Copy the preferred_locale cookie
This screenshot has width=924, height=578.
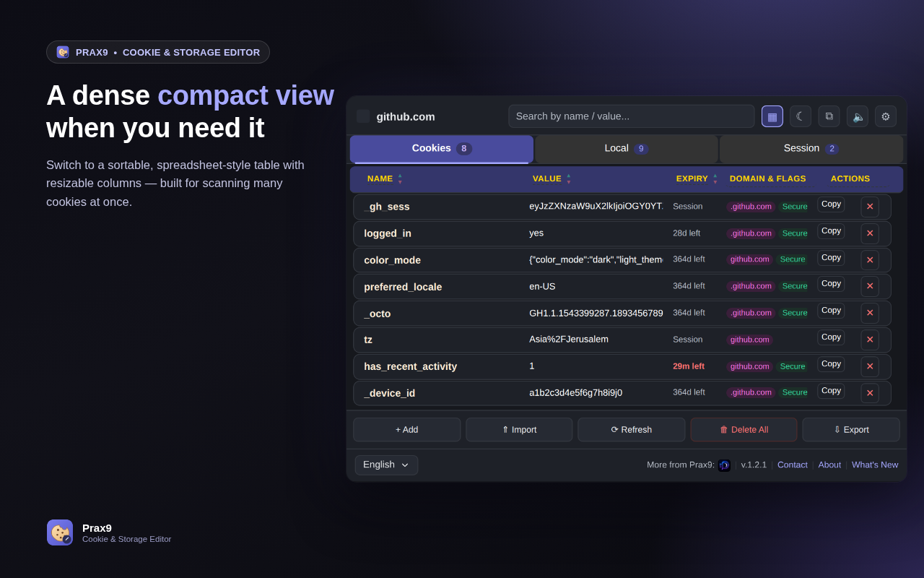[x=831, y=284]
